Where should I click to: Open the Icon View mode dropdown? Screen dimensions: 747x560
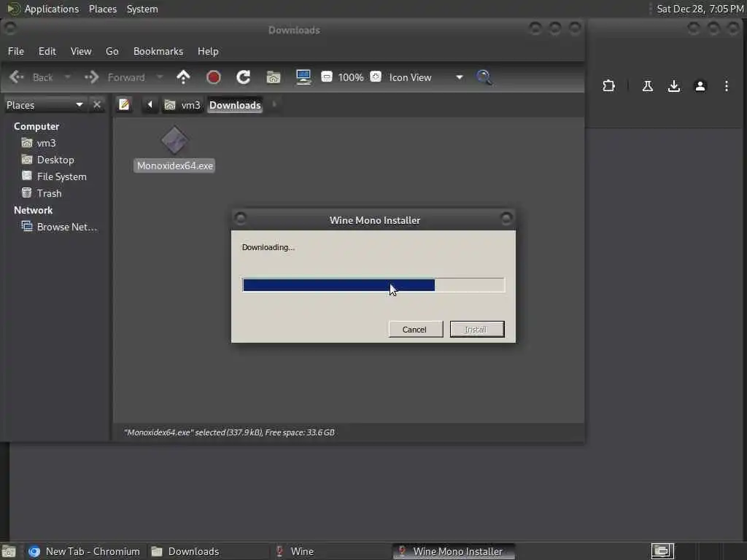tap(425, 77)
